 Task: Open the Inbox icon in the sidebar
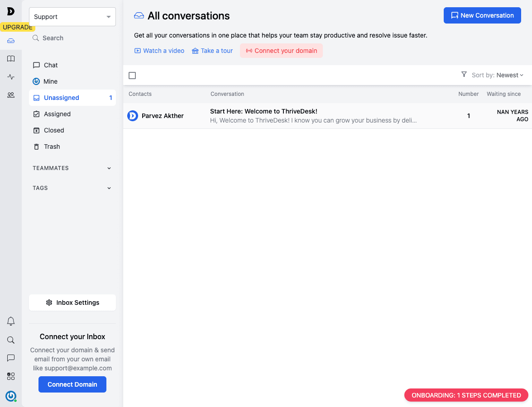pos(11,40)
